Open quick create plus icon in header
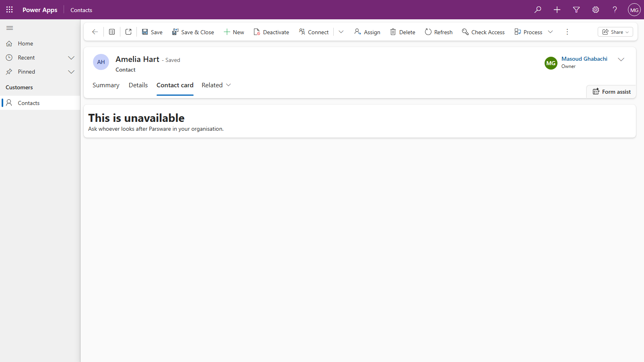 (x=557, y=10)
